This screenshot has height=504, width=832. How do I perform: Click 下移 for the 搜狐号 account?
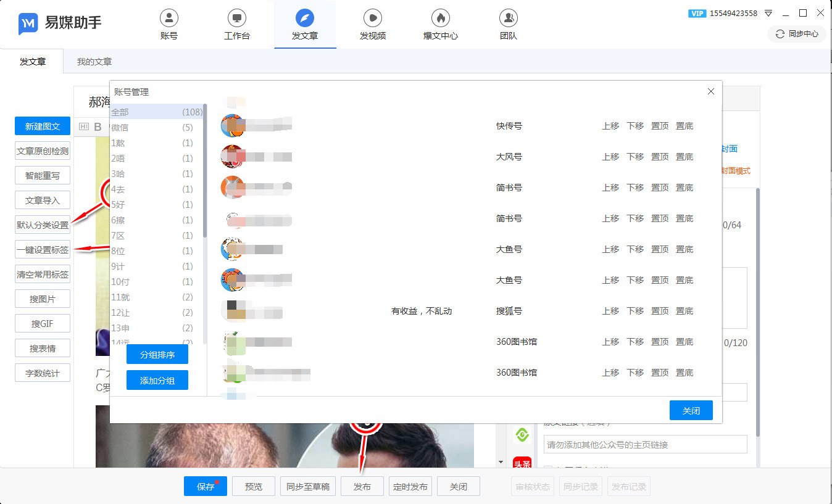coord(635,311)
